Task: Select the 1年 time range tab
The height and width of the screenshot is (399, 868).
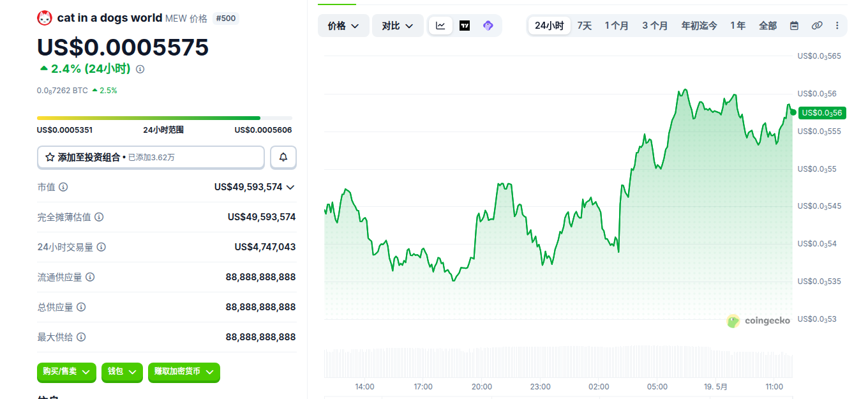Action: coord(738,26)
